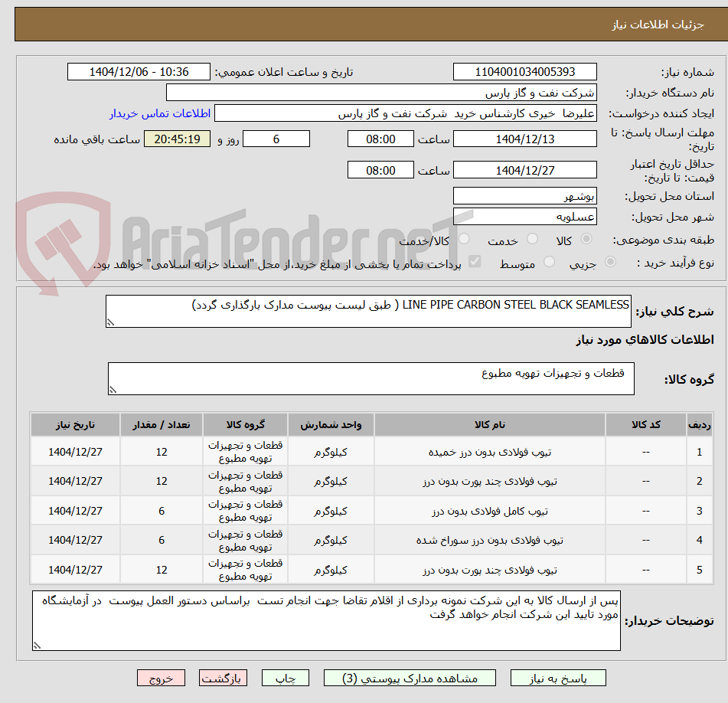The height and width of the screenshot is (703, 728).
Task: Click the واحد شمارش column header
Action: tap(331, 424)
